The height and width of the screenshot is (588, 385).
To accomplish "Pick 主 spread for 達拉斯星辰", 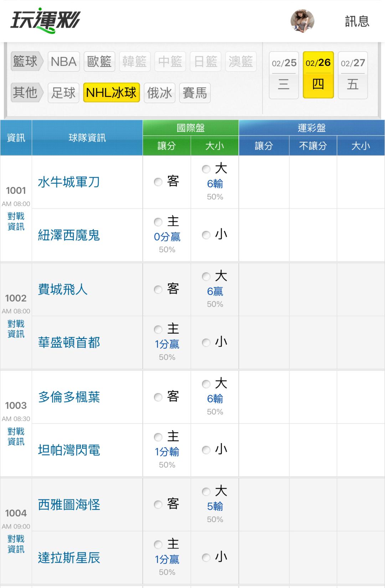I will tap(158, 545).
